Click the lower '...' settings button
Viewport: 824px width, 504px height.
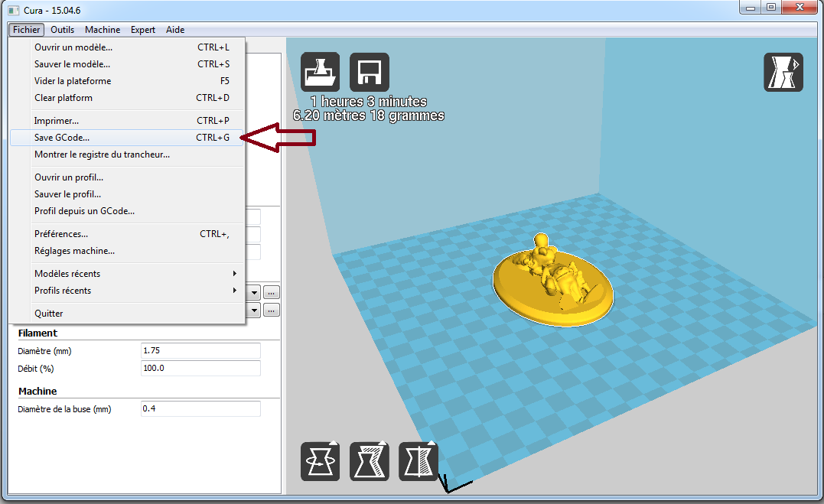pyautogui.click(x=271, y=311)
